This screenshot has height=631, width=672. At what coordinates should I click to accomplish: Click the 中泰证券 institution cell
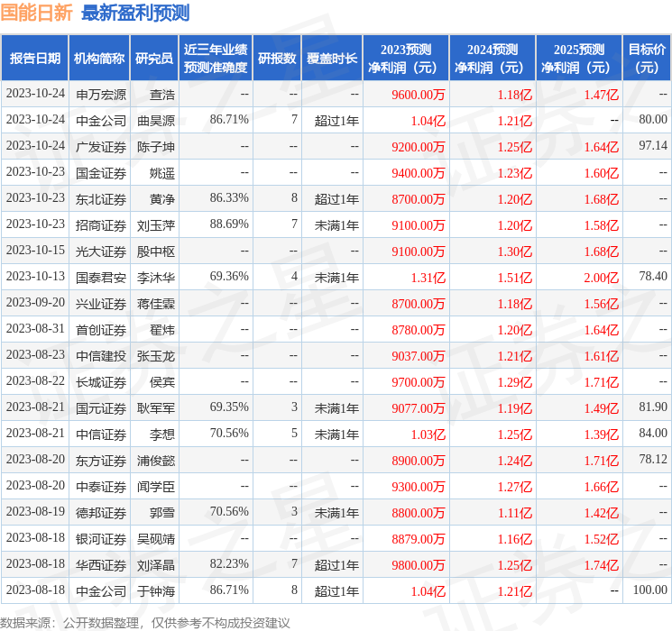point(101,487)
